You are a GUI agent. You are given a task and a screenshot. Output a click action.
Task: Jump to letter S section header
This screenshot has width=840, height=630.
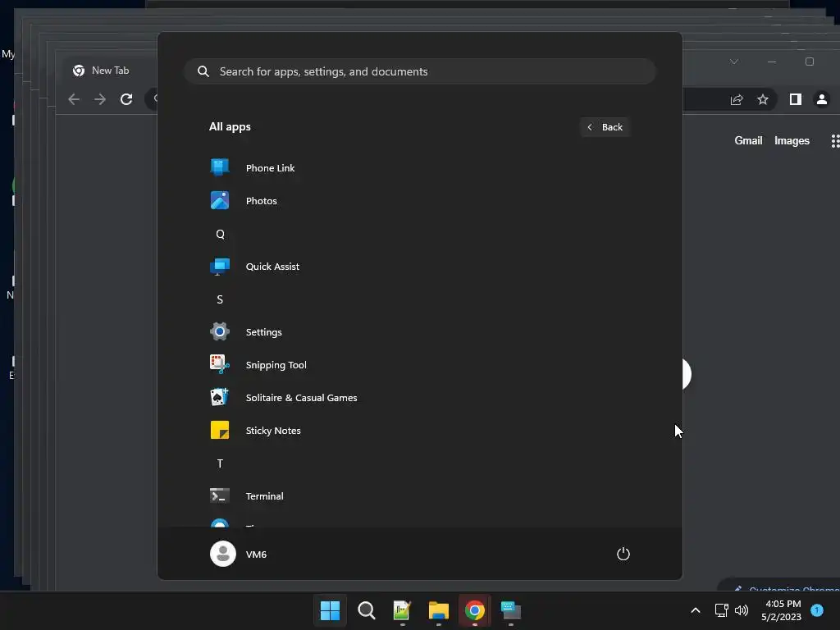220,299
